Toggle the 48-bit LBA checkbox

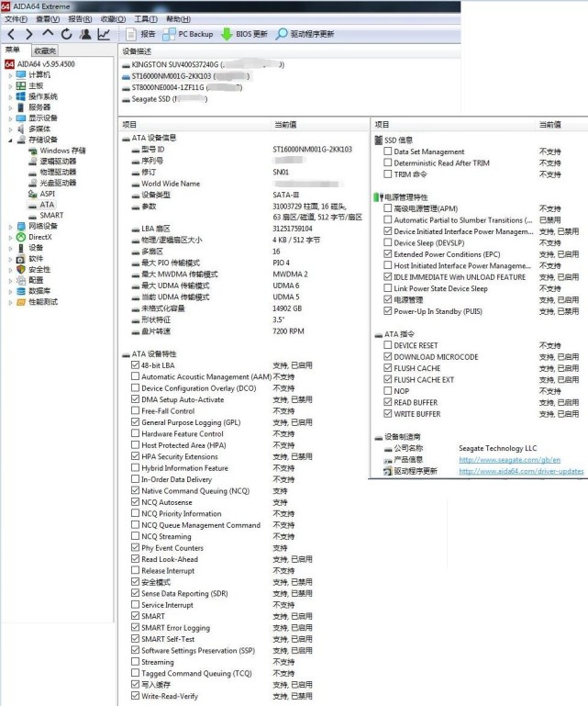click(x=135, y=364)
